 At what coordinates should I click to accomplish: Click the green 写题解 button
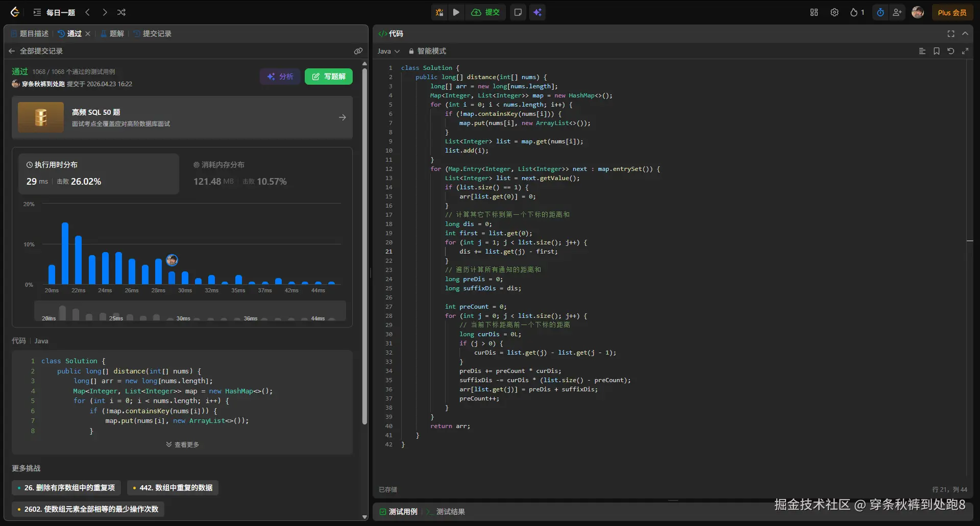[329, 77]
